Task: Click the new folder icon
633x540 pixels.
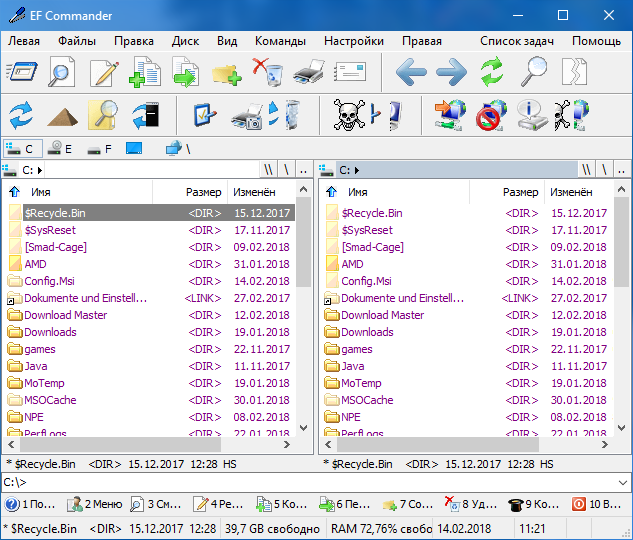Action: tap(226, 72)
